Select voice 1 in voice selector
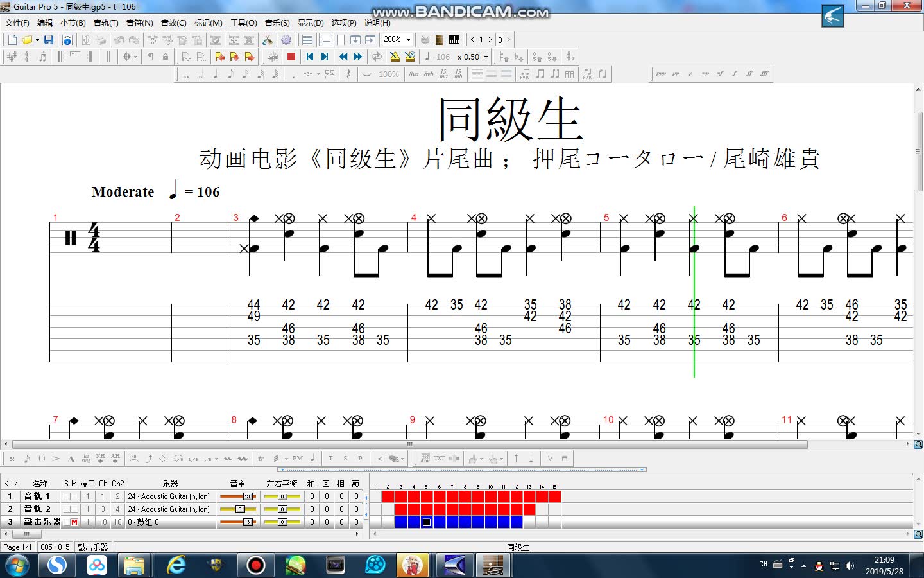 click(481, 40)
